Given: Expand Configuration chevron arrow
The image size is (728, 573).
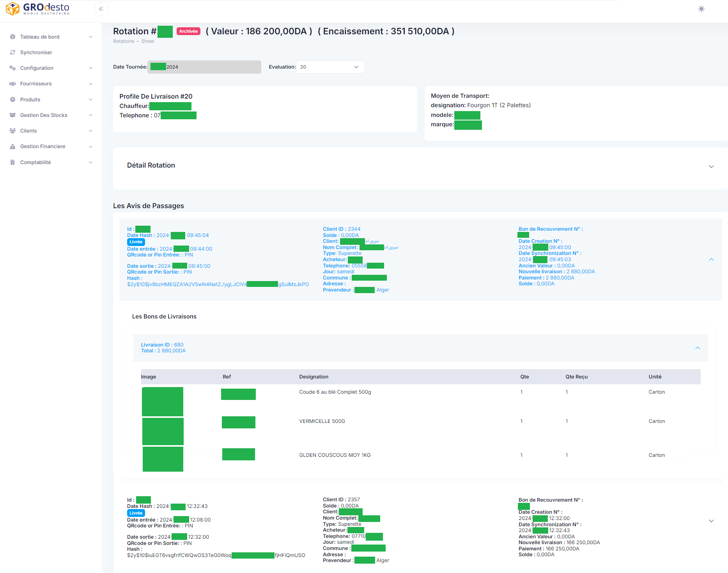Looking at the screenshot, I should click(90, 68).
